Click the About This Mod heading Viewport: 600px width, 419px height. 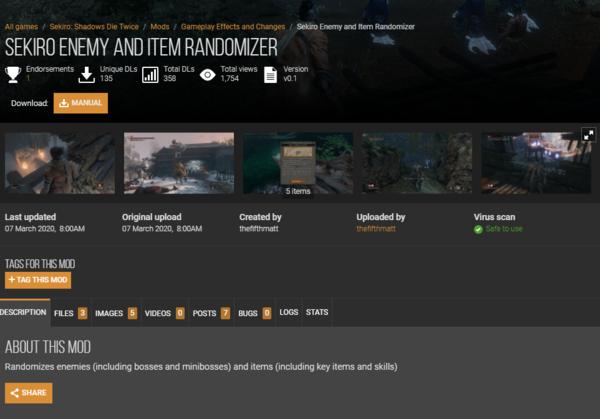(48, 347)
